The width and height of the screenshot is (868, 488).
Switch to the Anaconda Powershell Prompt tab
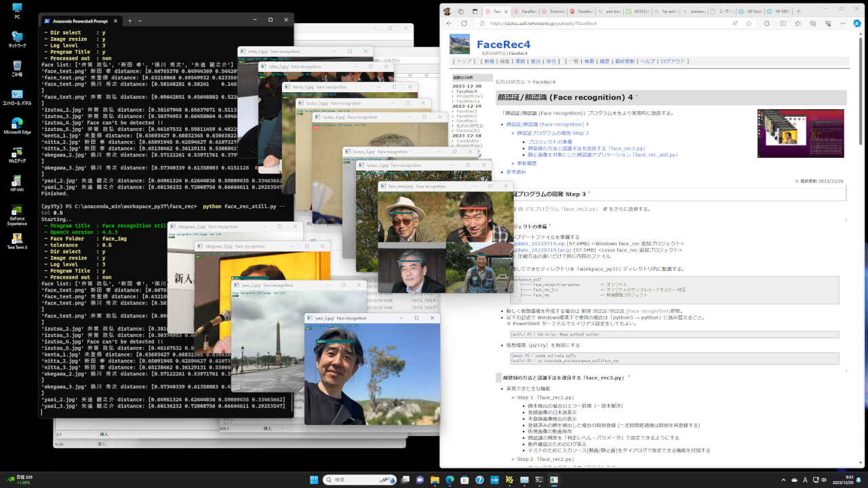coord(80,20)
